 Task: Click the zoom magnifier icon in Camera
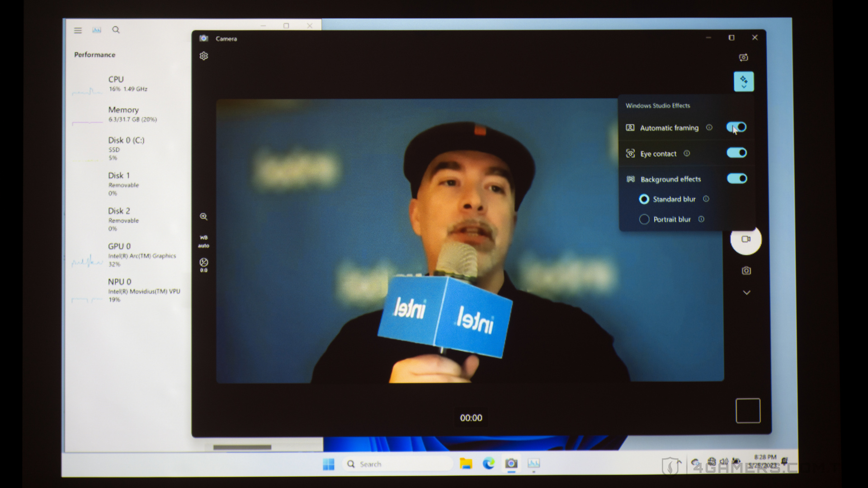pos(204,217)
